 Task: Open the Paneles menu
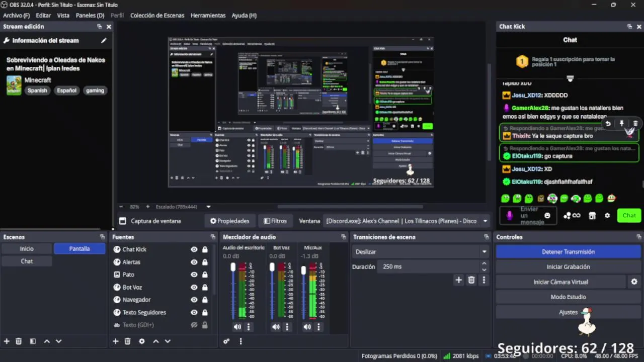tap(90, 16)
